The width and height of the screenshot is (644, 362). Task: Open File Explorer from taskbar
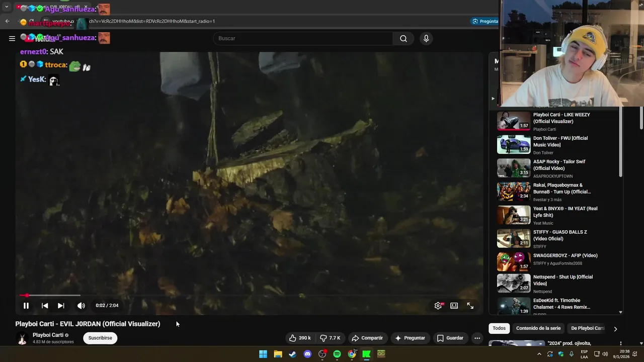click(278, 354)
